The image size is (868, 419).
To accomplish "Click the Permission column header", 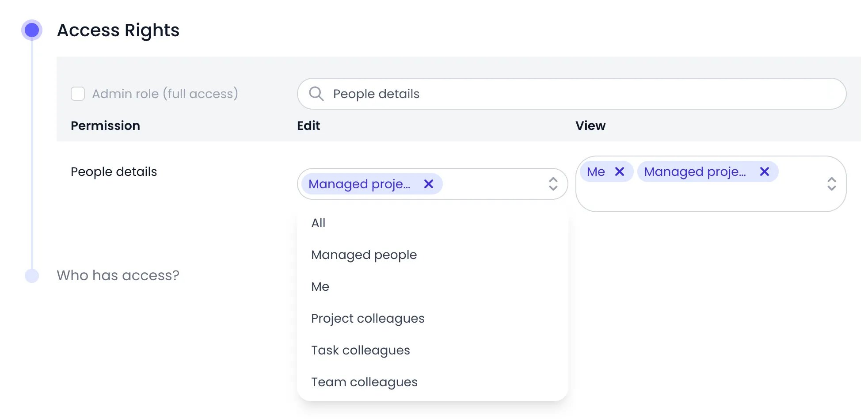I will coord(105,126).
